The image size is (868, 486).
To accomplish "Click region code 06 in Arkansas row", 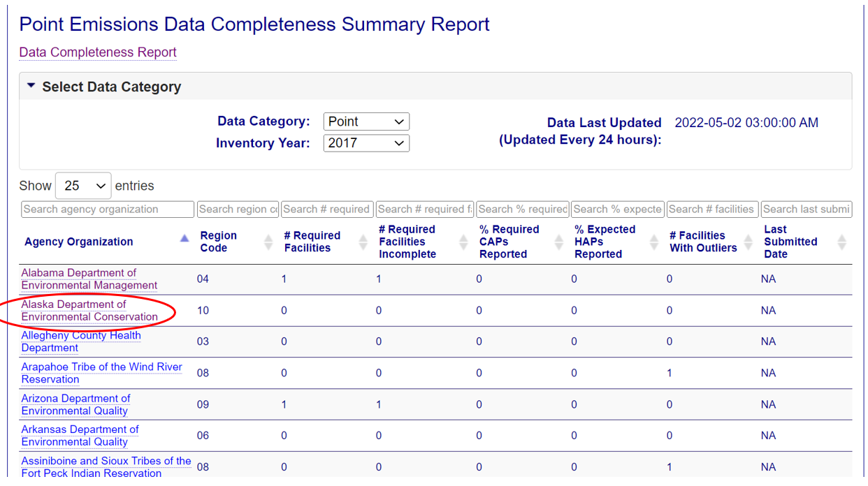I will pyautogui.click(x=203, y=436).
